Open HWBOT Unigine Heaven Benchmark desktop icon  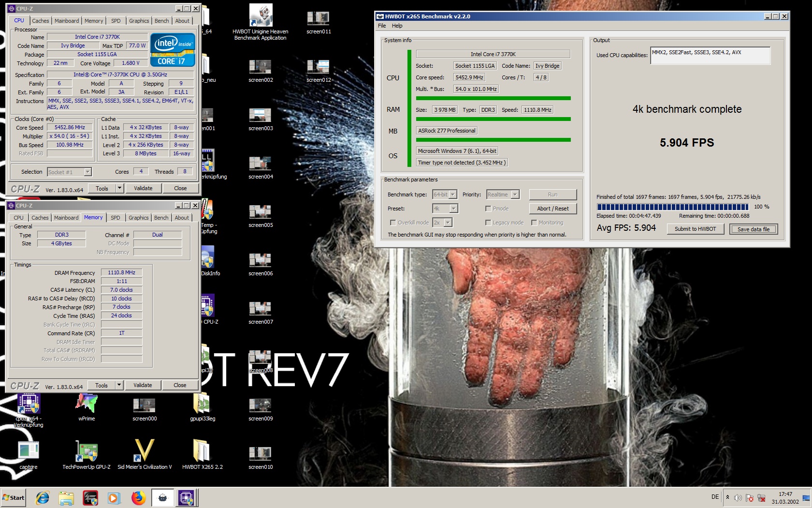(x=261, y=22)
